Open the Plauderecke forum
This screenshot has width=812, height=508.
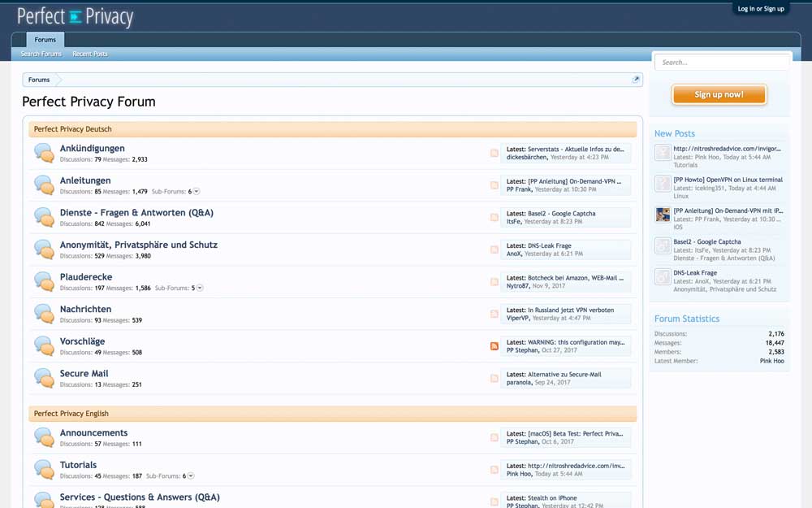pos(86,277)
